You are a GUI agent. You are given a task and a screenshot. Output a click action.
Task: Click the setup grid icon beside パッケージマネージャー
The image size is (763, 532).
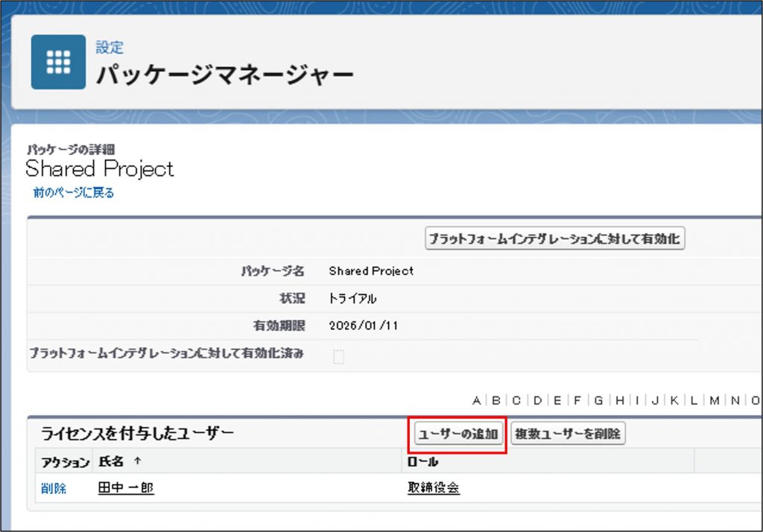click(58, 62)
